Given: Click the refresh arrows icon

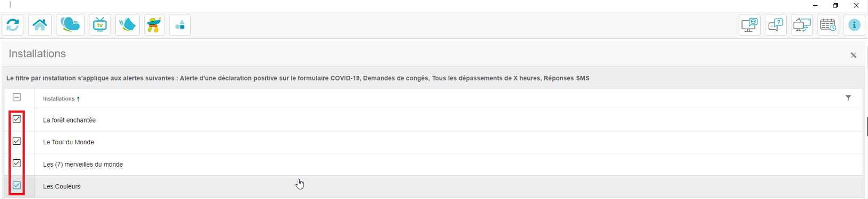Looking at the screenshot, I should (x=13, y=25).
